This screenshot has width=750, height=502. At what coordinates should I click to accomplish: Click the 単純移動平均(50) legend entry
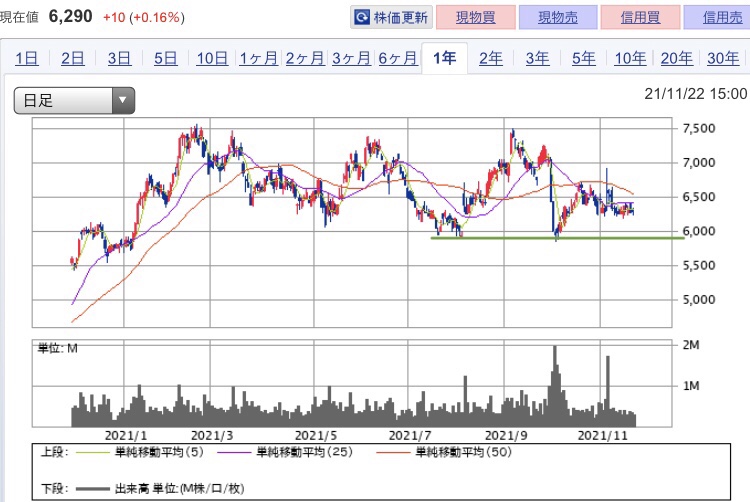pyautogui.click(x=443, y=452)
